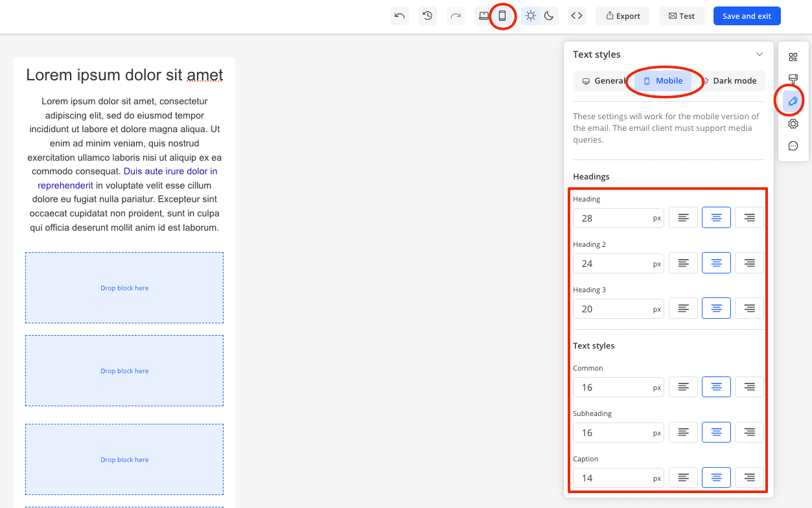Left-align Common text

point(683,387)
